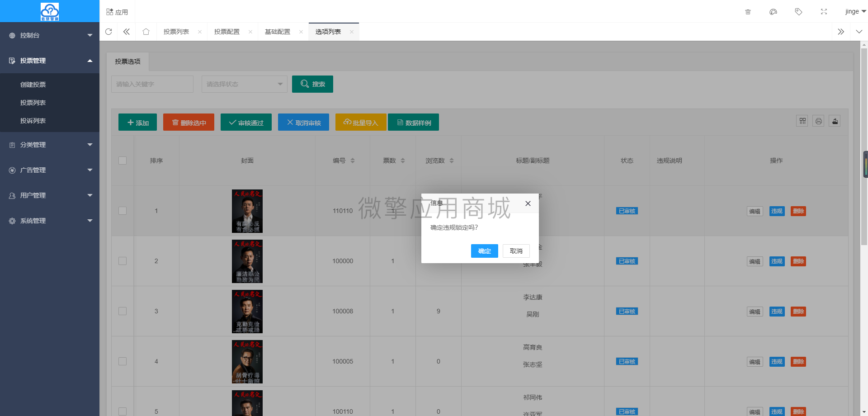Open 创建投票 in sidebar

[x=33, y=85]
